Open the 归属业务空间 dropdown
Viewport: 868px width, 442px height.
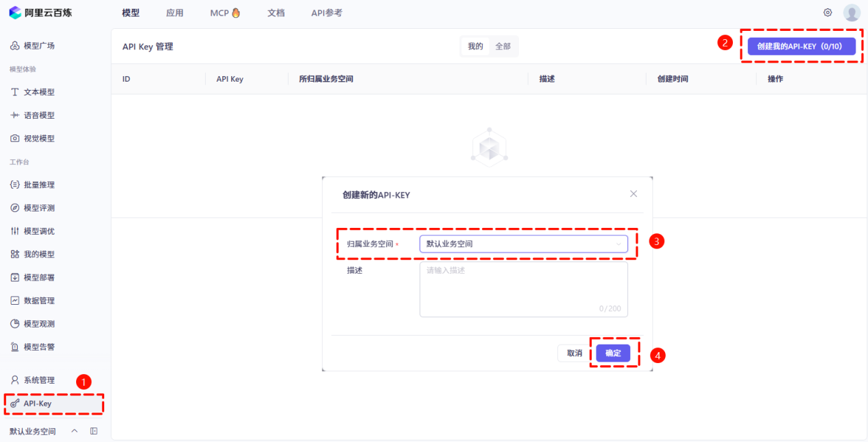click(523, 244)
